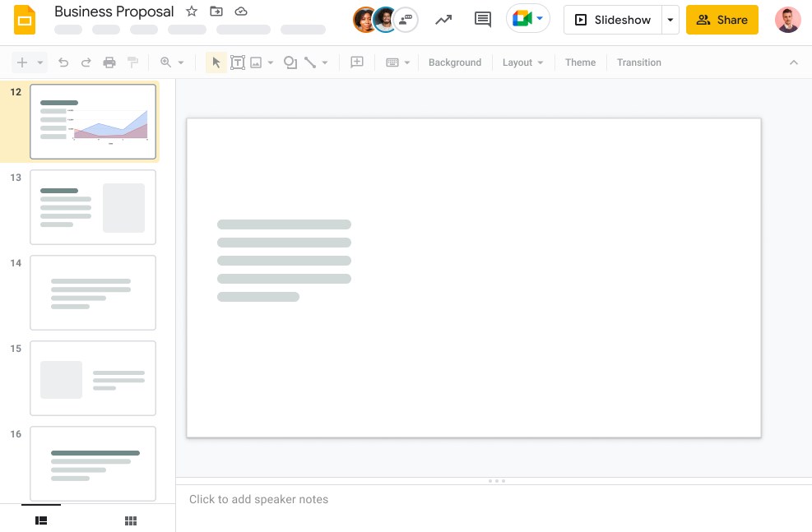Click the yellow Share button
Screen dimensions: 812x532
[x=722, y=20]
